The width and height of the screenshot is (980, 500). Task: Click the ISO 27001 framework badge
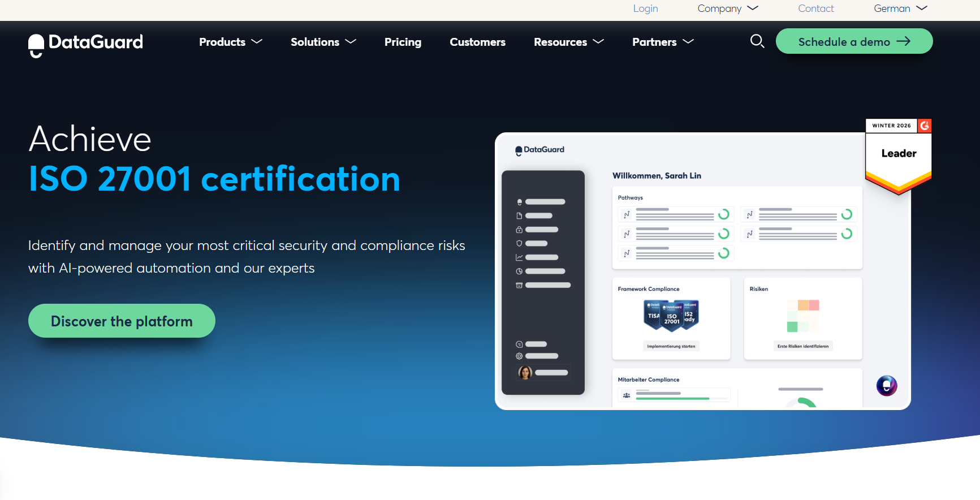pos(671,316)
